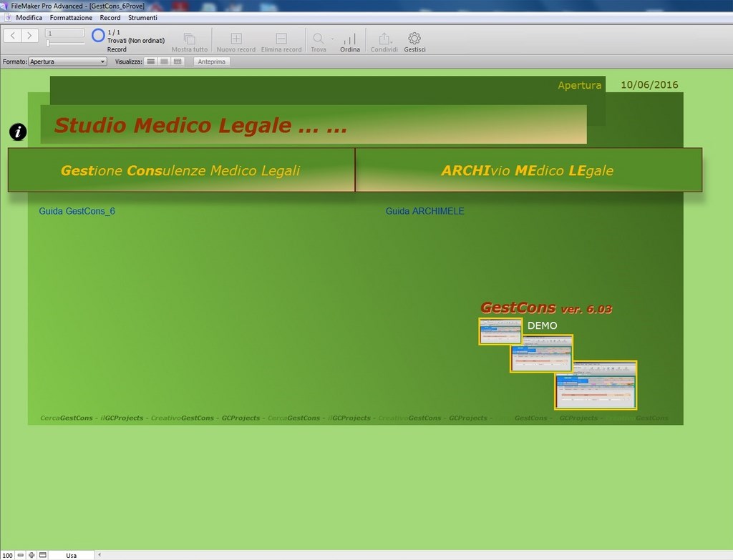Zoom out with the minus icon
733x560 pixels.
tap(21, 555)
